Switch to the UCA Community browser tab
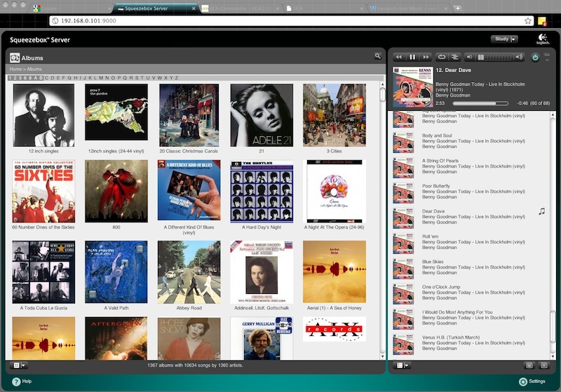561x392 pixels. pyautogui.click(x=240, y=8)
